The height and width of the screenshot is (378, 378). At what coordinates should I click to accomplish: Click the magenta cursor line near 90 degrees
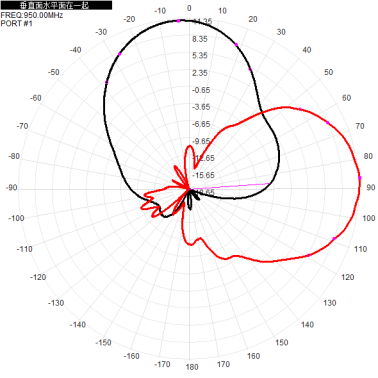(x=230, y=186)
